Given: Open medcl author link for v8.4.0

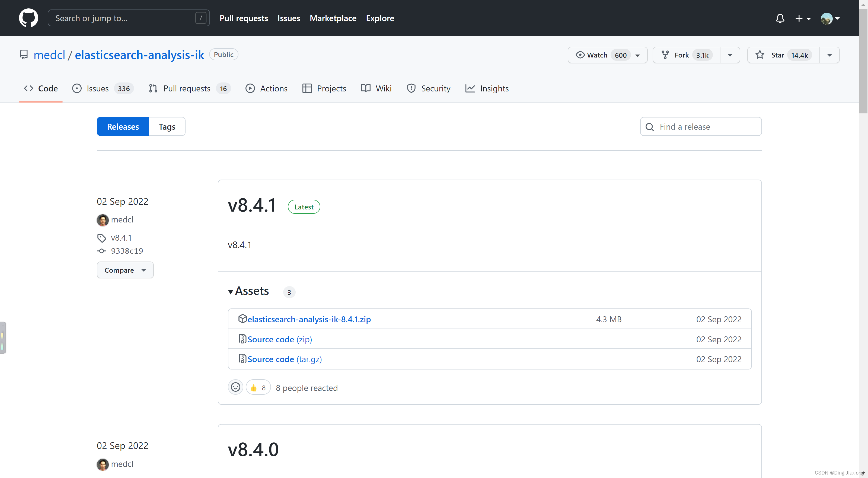Looking at the screenshot, I should pyautogui.click(x=122, y=464).
